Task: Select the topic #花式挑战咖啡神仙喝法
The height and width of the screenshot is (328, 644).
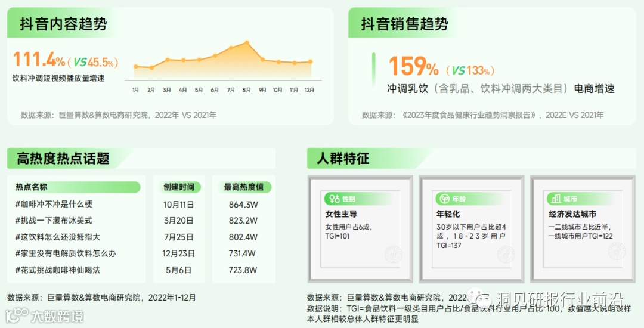Action: [x=58, y=270]
